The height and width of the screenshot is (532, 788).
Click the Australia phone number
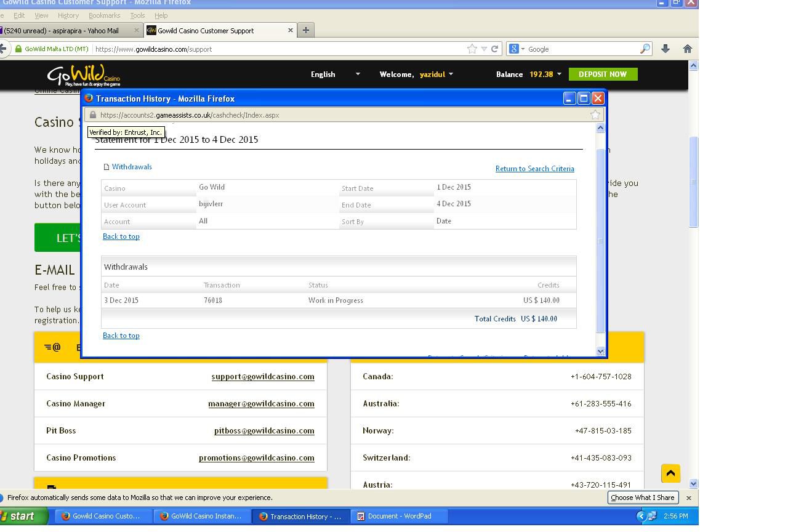pyautogui.click(x=601, y=404)
